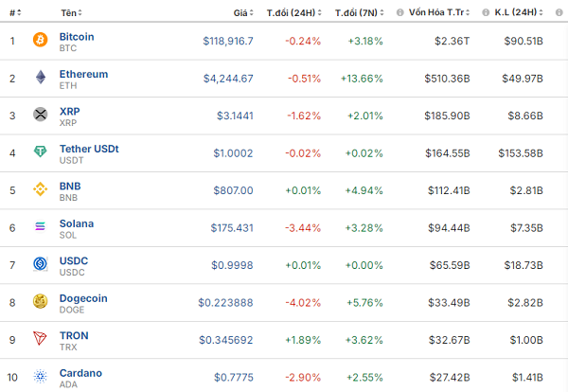
Task: Click Dogecoin market cap $33.49B
Action: click(449, 302)
